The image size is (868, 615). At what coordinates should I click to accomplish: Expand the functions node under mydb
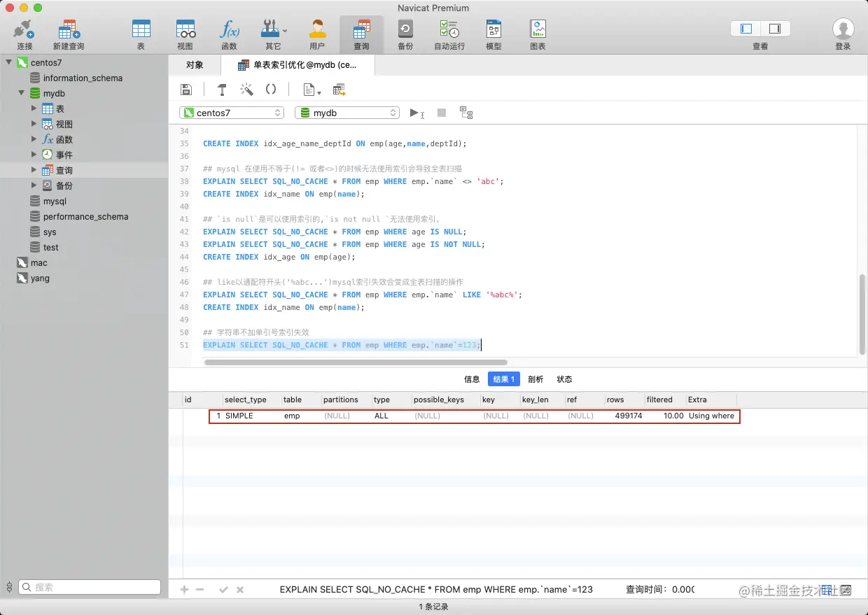click(x=34, y=139)
